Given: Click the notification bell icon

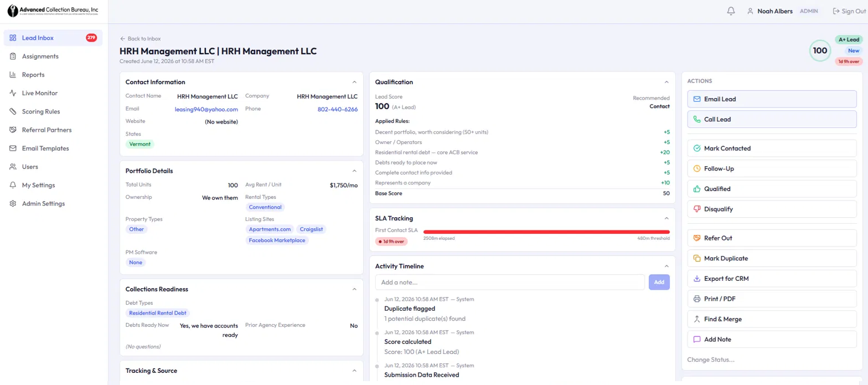Looking at the screenshot, I should (x=731, y=11).
